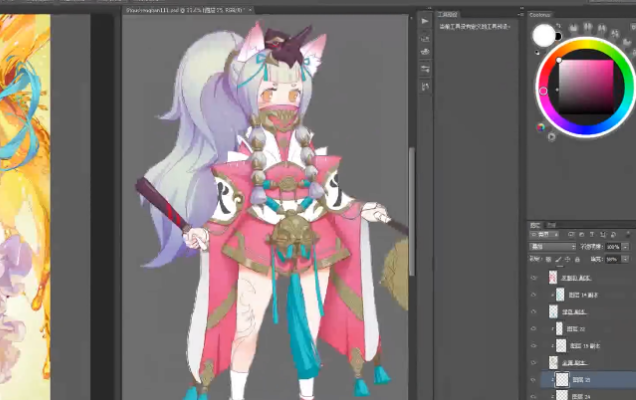Click the lock image pixels brush icon

click(x=558, y=259)
